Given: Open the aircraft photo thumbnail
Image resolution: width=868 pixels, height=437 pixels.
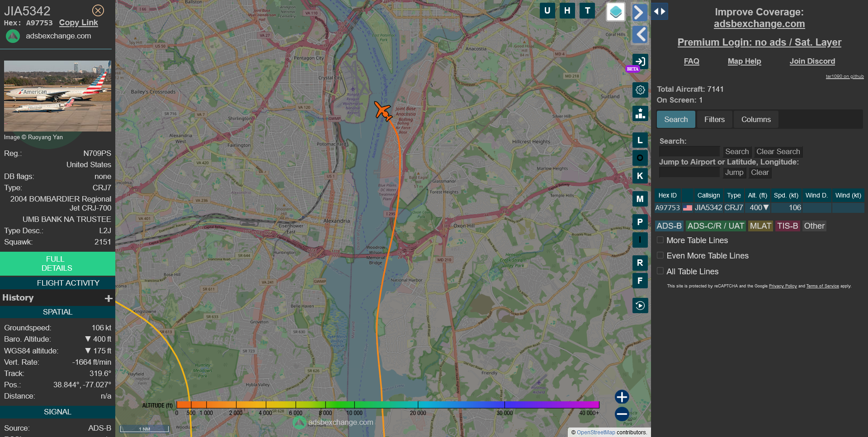Looking at the screenshot, I should (x=57, y=96).
